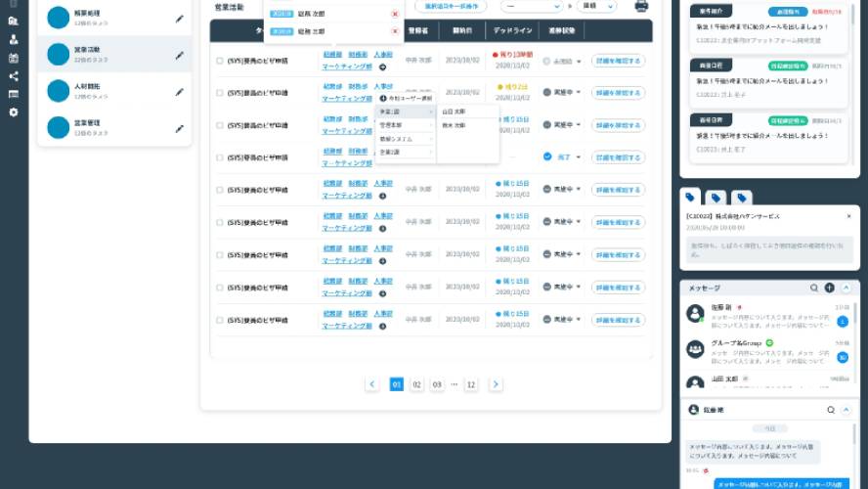Viewport: 868px width, 489px height.
Task: Open the building icon in the sidebar
Action: pos(14,22)
